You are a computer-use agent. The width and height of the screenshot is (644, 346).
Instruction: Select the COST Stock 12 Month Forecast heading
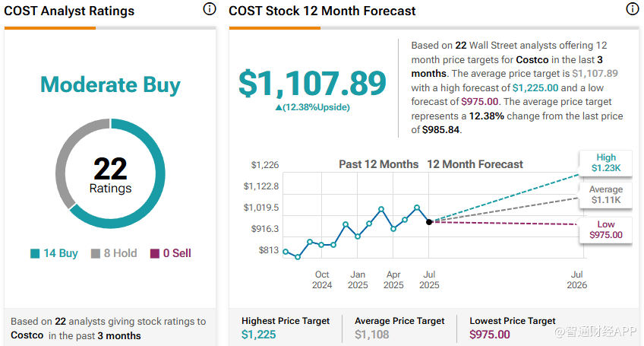point(322,11)
